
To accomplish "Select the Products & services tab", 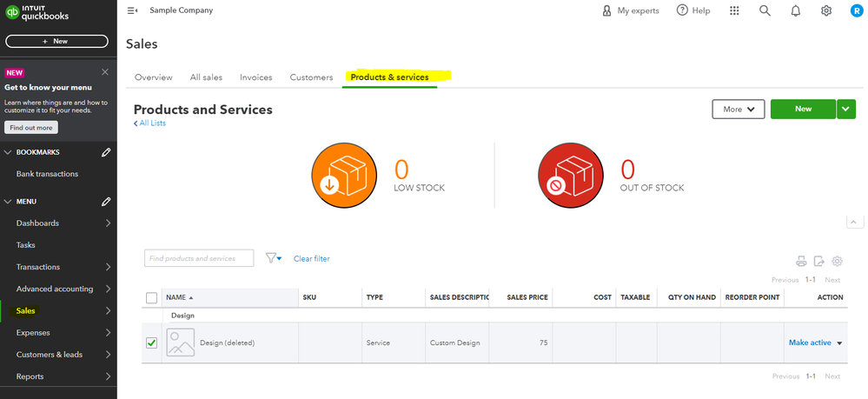I will click(390, 77).
